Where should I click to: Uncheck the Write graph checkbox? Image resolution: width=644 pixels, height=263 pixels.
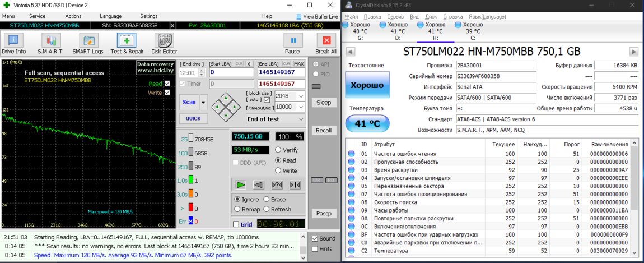167,93
